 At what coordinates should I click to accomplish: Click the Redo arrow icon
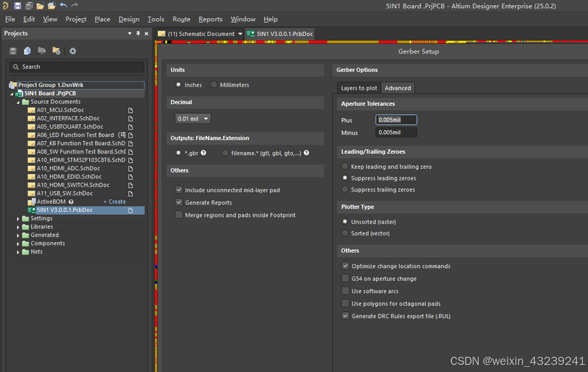pyautogui.click(x=75, y=5)
